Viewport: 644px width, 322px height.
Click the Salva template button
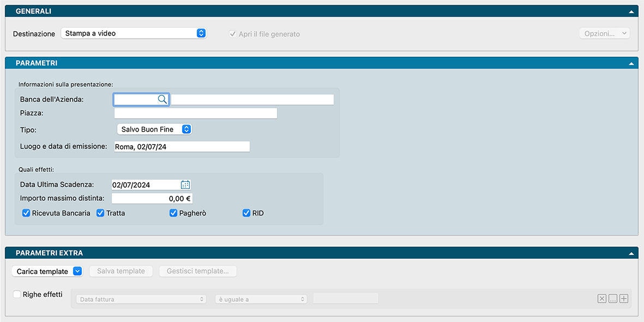coord(121,271)
